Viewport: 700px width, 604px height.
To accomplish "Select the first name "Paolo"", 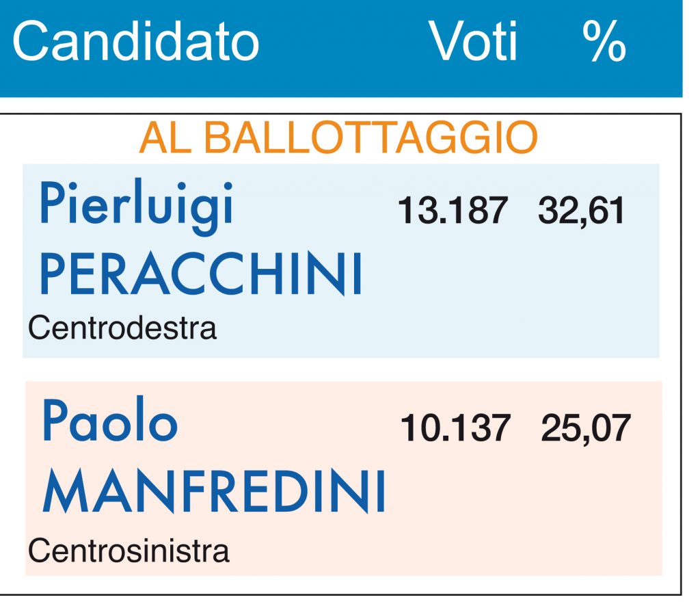I will pos(109,422).
